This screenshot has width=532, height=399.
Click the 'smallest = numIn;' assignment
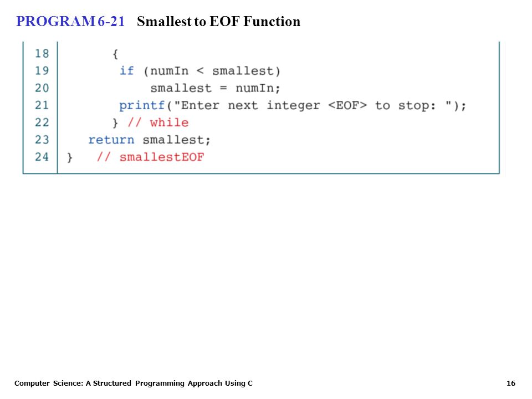tap(216, 88)
